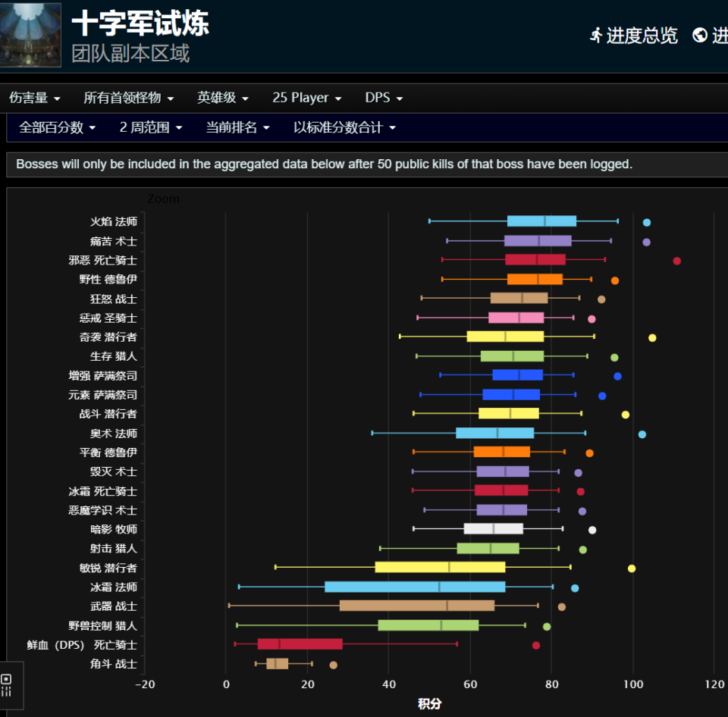Click the 邪恶 死亡骑士 red box plot bar
This screenshot has width=728, height=717.
[535, 259]
